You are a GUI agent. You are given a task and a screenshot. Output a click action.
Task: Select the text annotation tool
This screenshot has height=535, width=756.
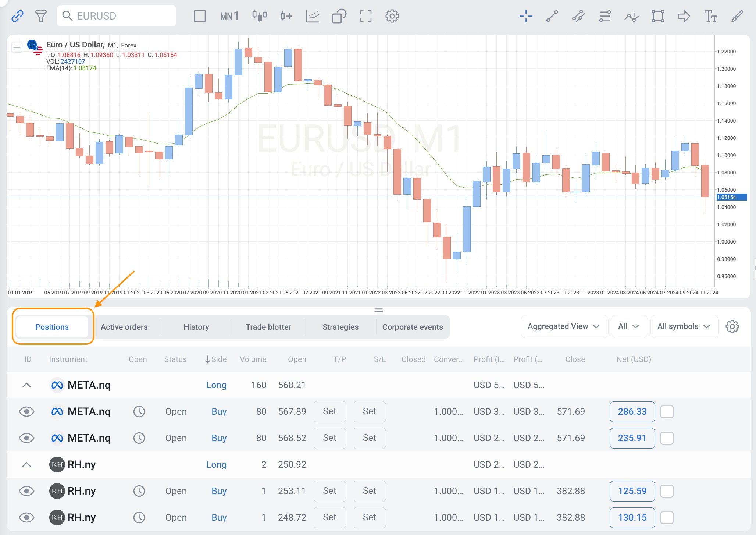tap(710, 16)
